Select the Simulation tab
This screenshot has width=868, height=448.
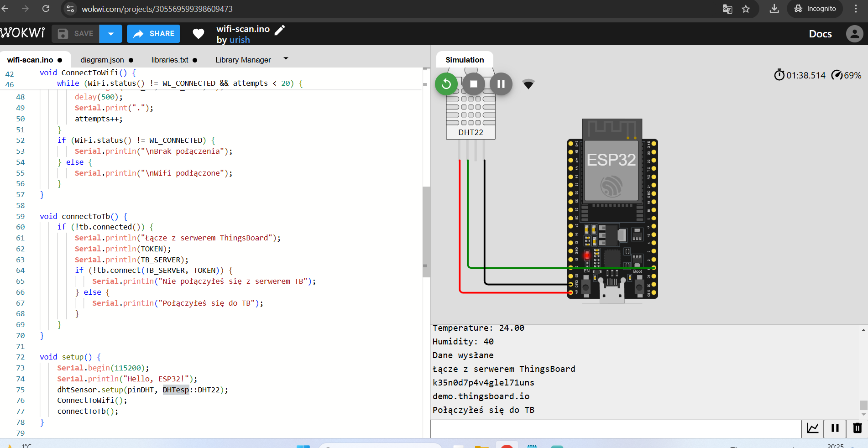465,60
